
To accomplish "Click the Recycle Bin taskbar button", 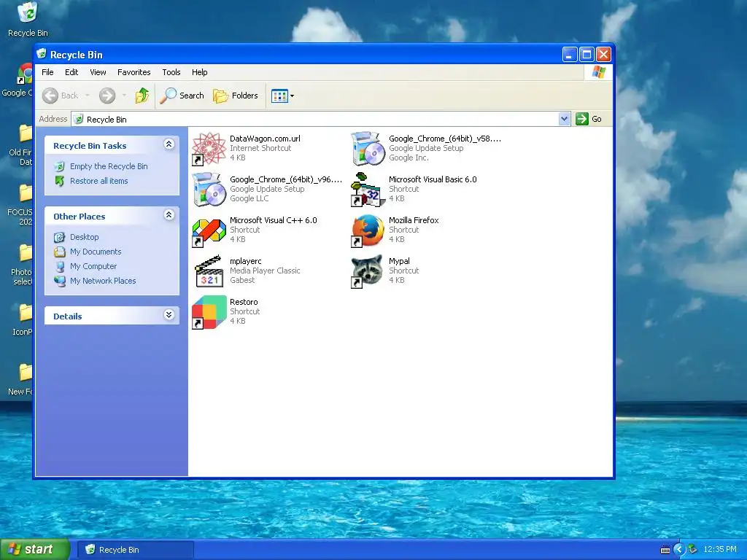I will (x=136, y=550).
